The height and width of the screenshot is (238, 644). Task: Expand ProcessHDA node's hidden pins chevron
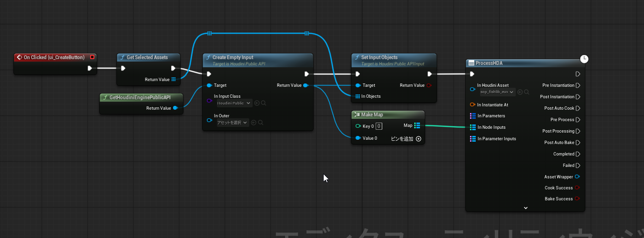click(x=525, y=208)
